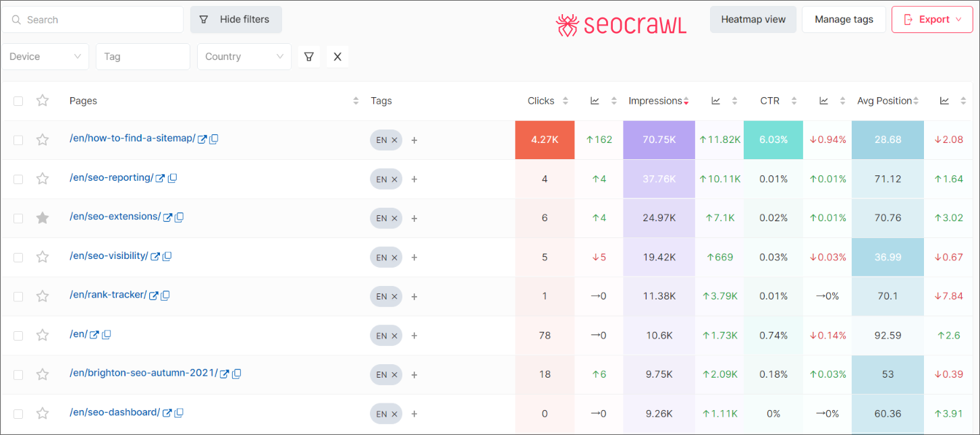Unstar the /en/seo-extensions/ page
This screenshot has width=980, height=435.
43,218
